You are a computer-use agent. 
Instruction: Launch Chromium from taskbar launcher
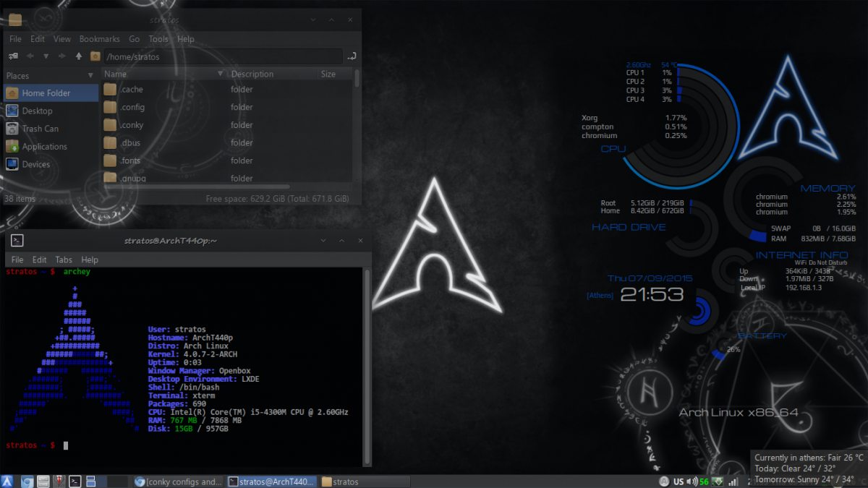click(27, 481)
